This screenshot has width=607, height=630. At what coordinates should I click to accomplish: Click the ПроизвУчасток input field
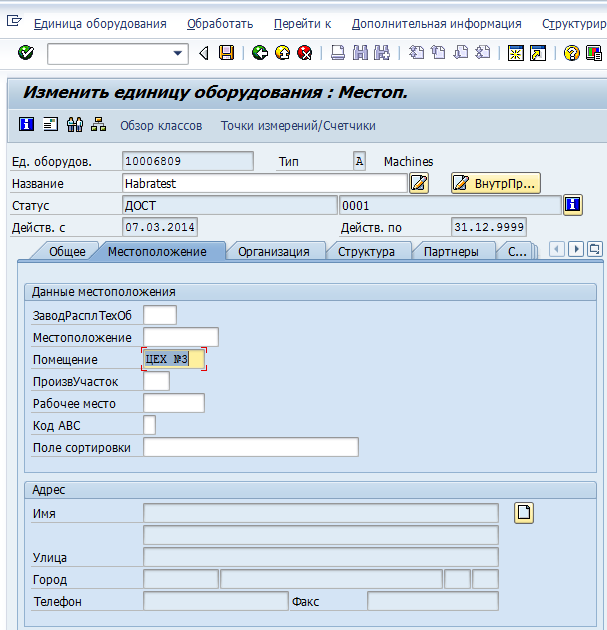[156, 381]
